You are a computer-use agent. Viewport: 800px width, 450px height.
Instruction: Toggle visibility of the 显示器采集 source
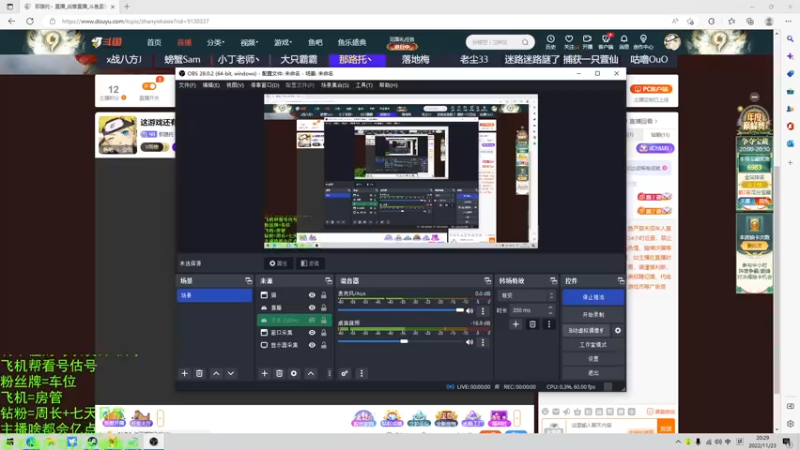(312, 345)
